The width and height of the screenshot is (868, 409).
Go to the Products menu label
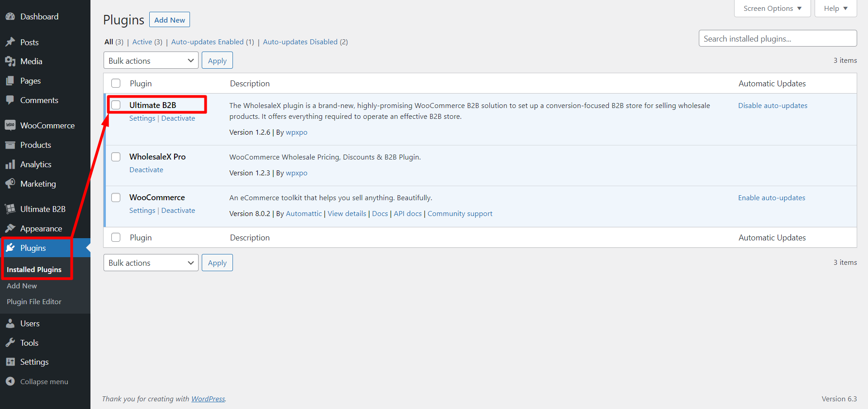coord(36,145)
